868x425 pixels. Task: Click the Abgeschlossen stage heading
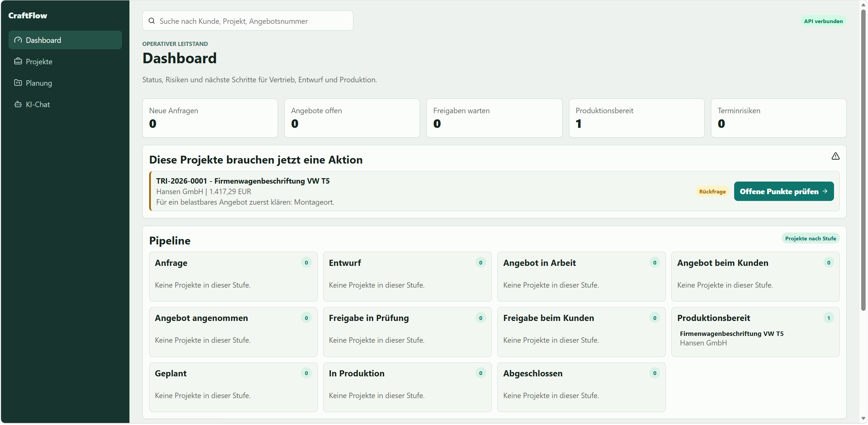coord(533,374)
